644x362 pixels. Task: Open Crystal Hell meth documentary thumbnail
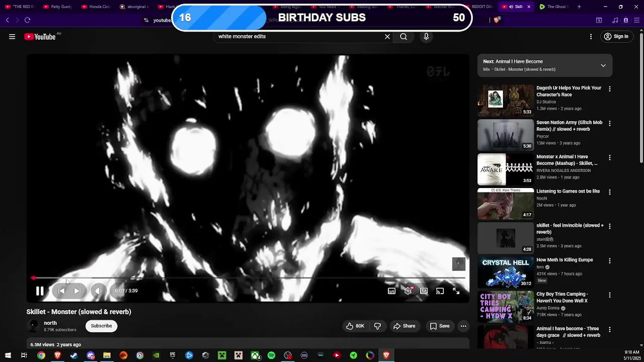506,273
